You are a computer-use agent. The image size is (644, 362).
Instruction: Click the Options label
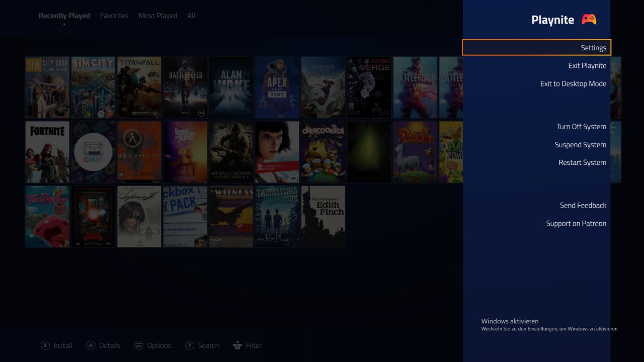[159, 345]
